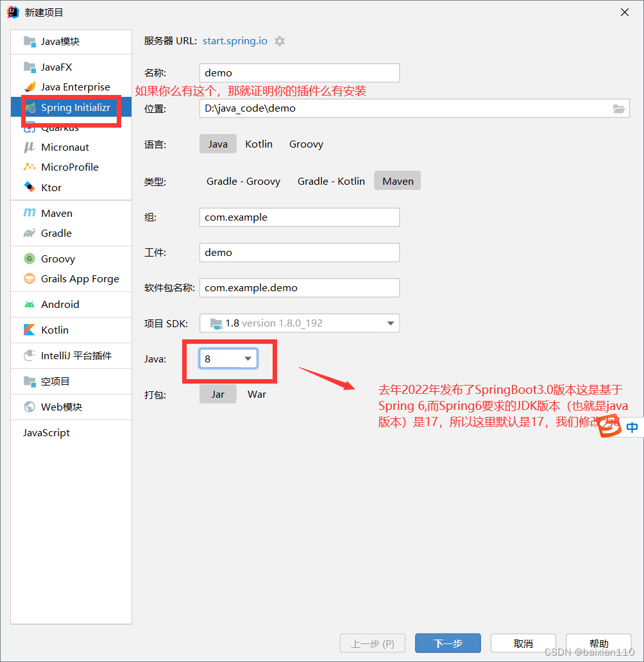The height and width of the screenshot is (662, 644).
Task: Click the package name field
Action: 300,288
